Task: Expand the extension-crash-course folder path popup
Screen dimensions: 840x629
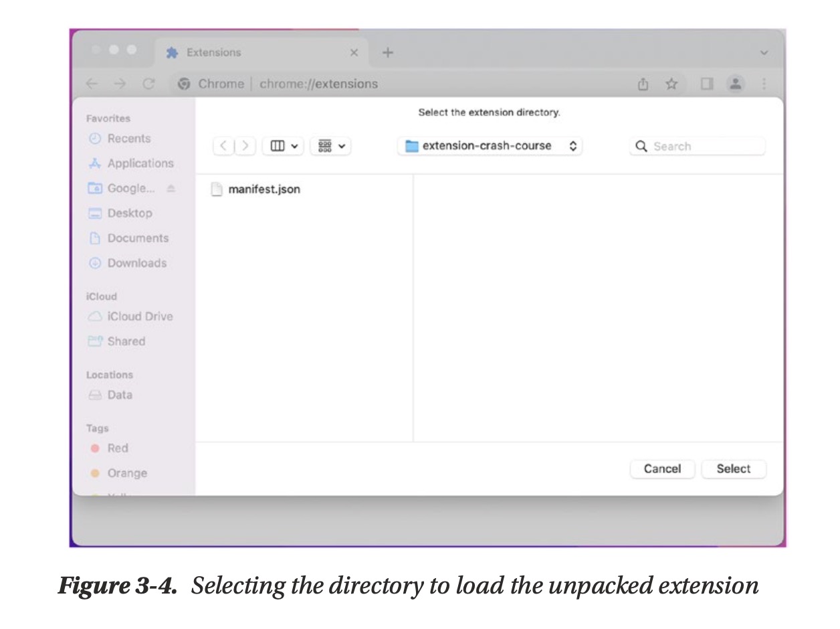Action: (x=490, y=146)
